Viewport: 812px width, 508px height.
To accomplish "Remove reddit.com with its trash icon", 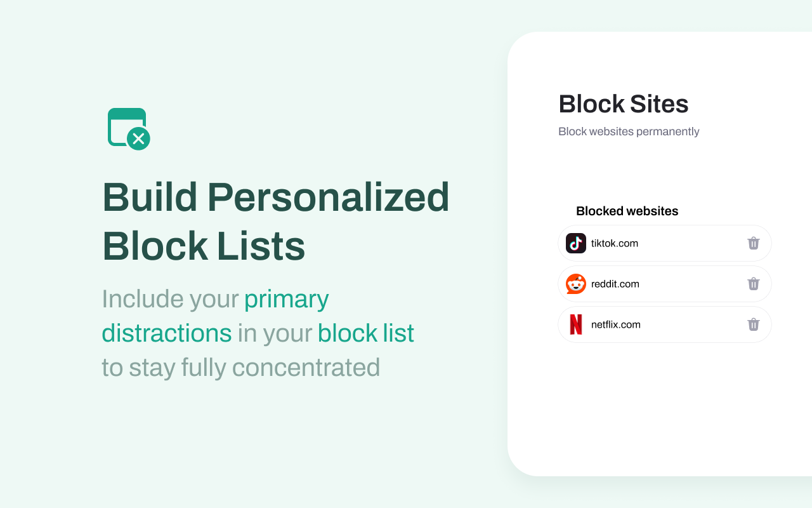I will (753, 284).
